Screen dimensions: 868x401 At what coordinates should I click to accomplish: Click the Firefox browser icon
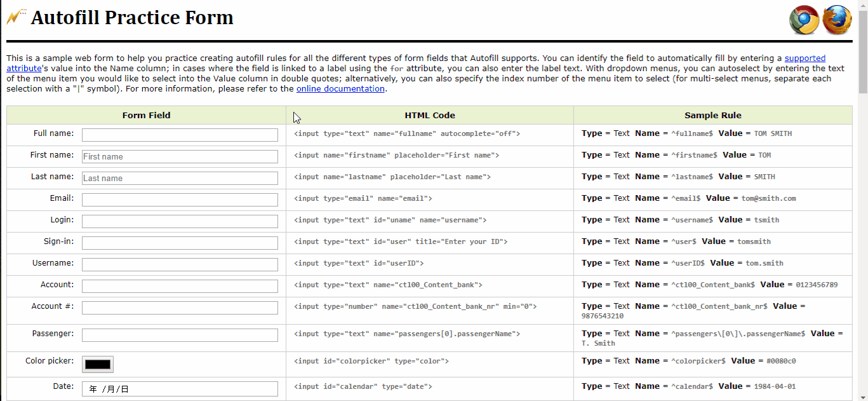(837, 20)
